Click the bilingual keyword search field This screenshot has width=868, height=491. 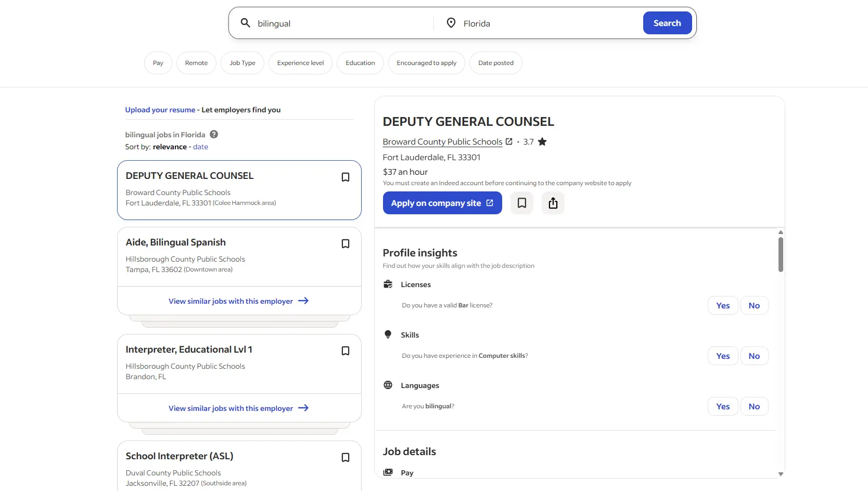pos(343,23)
